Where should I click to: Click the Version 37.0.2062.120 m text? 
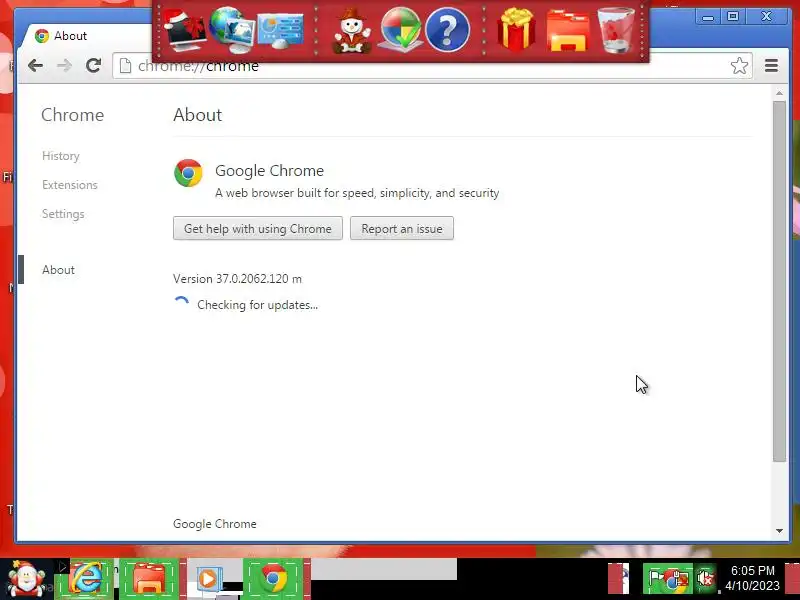click(237, 279)
